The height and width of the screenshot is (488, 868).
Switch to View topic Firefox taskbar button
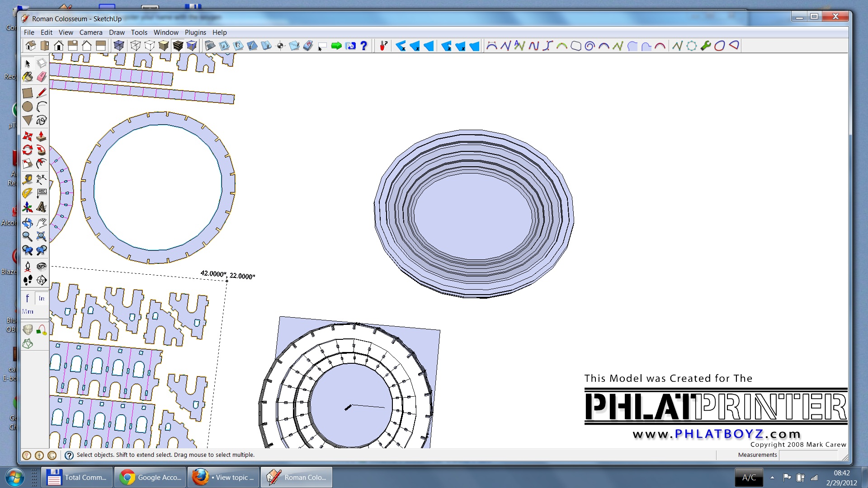[224, 477]
